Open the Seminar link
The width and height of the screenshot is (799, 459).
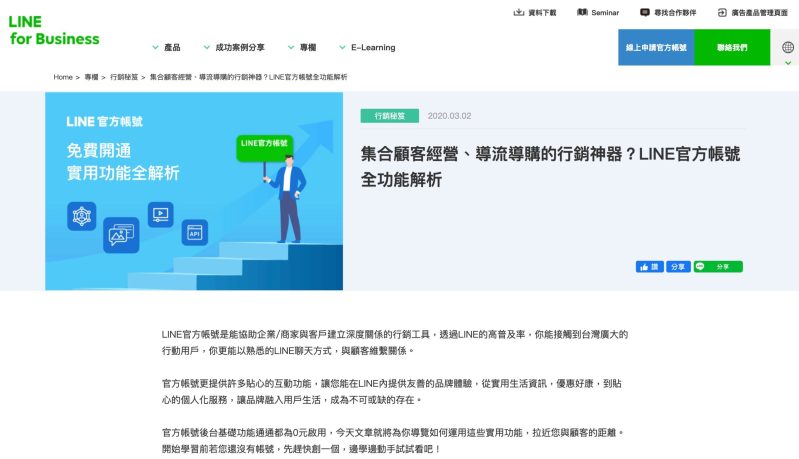(605, 13)
